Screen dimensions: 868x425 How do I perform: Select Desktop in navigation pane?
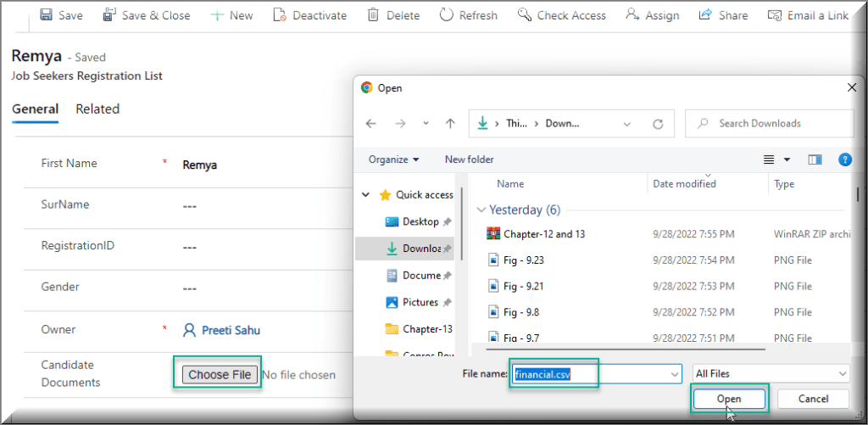(x=420, y=221)
